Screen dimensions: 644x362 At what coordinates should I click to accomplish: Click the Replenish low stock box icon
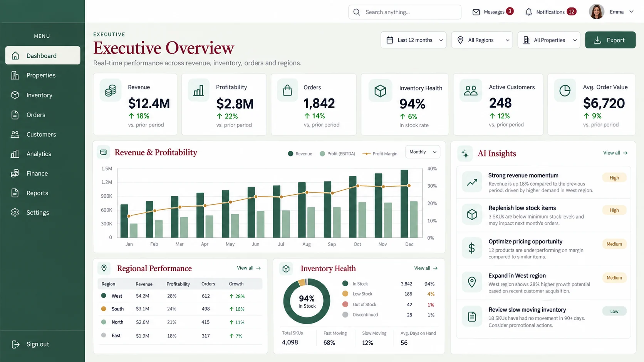(x=472, y=214)
